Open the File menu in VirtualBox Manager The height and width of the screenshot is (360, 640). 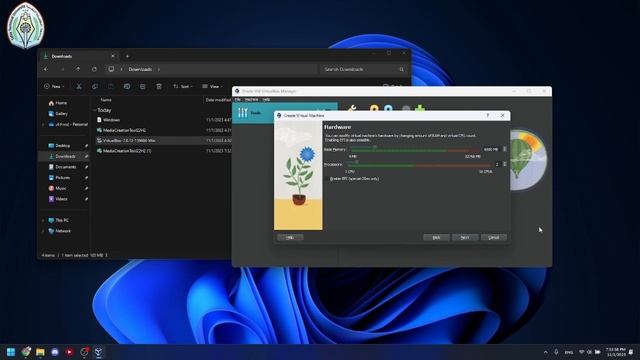[238, 100]
